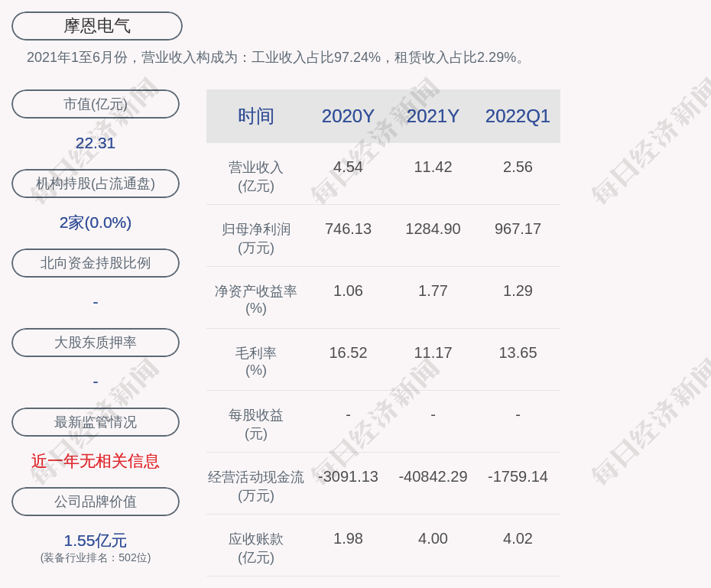The width and height of the screenshot is (711, 588).
Task: Click receivables value 1.98
Action: tap(348, 538)
